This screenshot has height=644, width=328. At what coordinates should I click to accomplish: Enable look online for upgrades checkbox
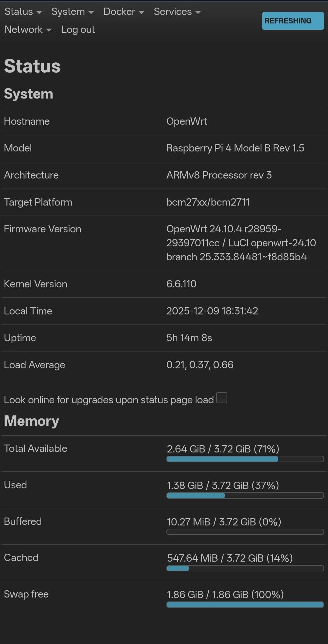[222, 398]
